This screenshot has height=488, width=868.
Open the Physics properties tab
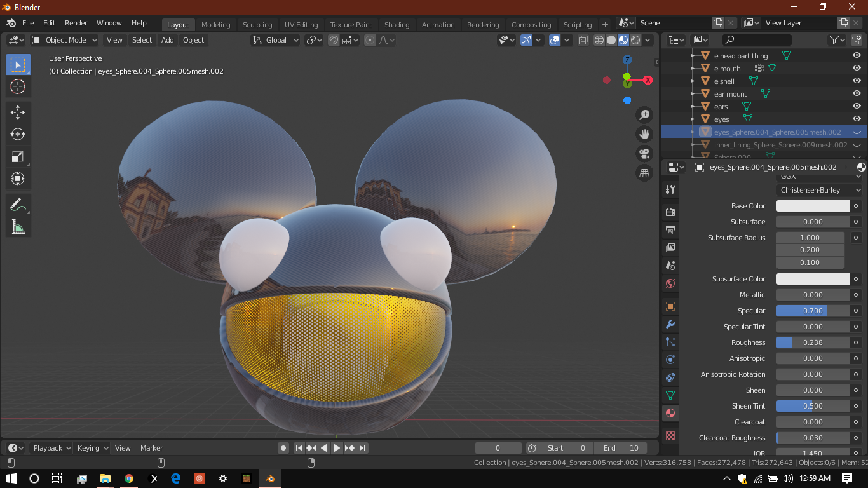pos(670,360)
